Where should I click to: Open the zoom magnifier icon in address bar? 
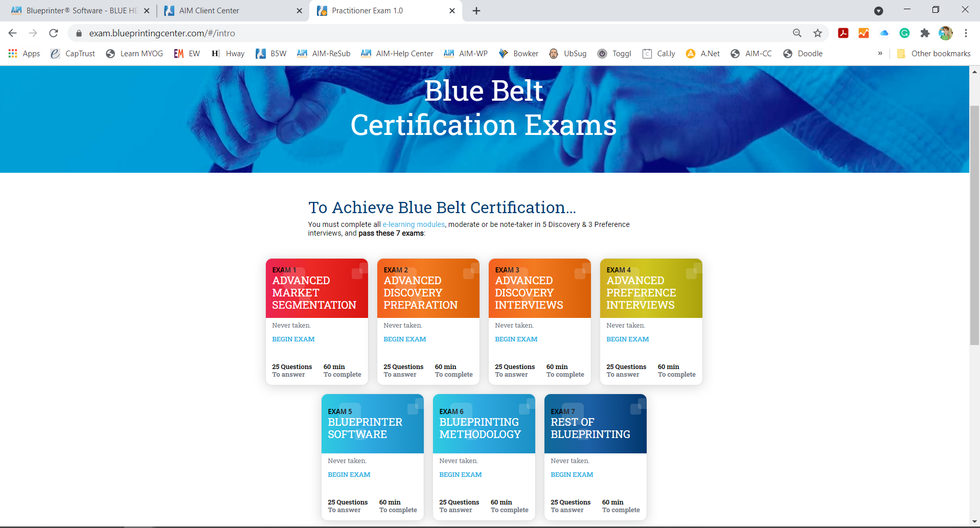click(x=797, y=33)
